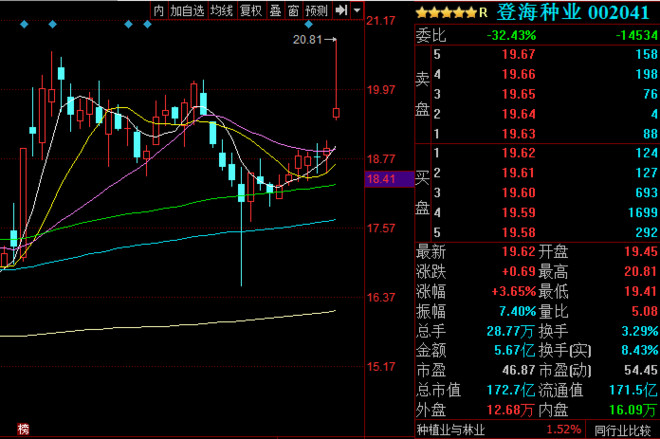Click stock name 登海种业 002041
Image resolution: width=660 pixels, height=439 pixels.
(573, 12)
